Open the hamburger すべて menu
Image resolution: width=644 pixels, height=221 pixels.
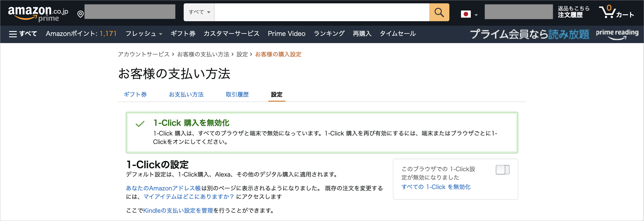[x=23, y=34]
